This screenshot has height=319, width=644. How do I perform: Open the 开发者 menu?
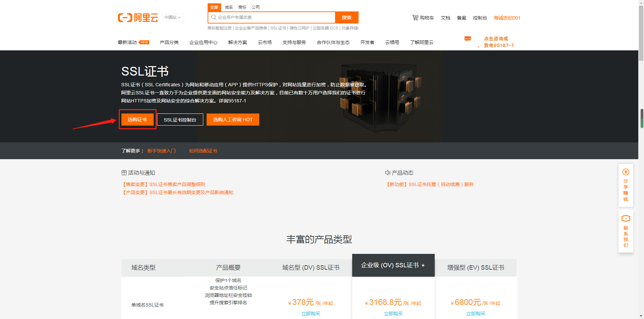(367, 42)
